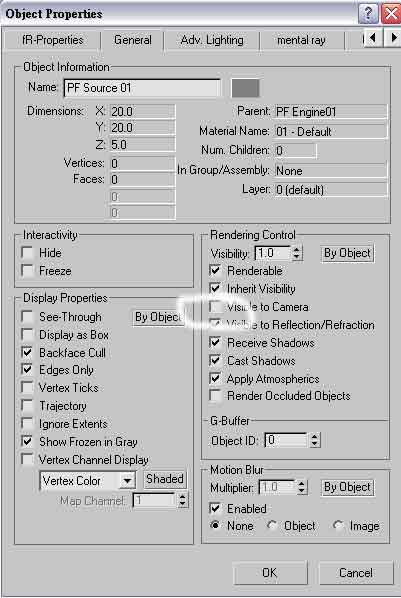Increase Motion Blur Multiplier spinner
The image size is (401, 598).
coord(302,483)
